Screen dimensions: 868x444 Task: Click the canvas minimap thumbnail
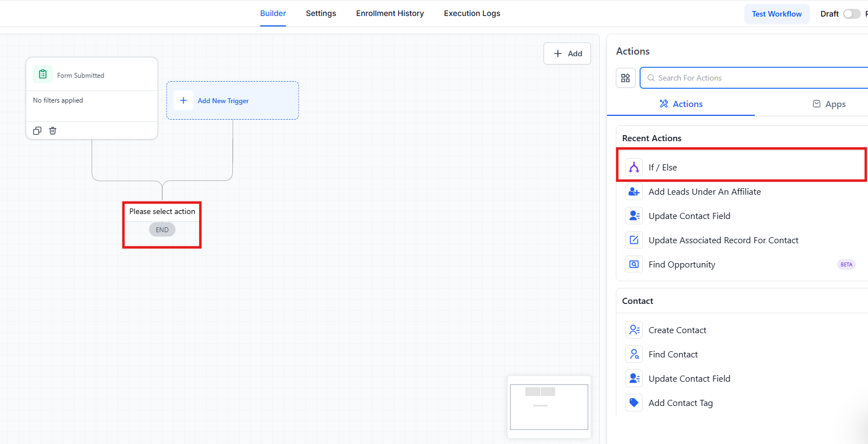[549, 407]
